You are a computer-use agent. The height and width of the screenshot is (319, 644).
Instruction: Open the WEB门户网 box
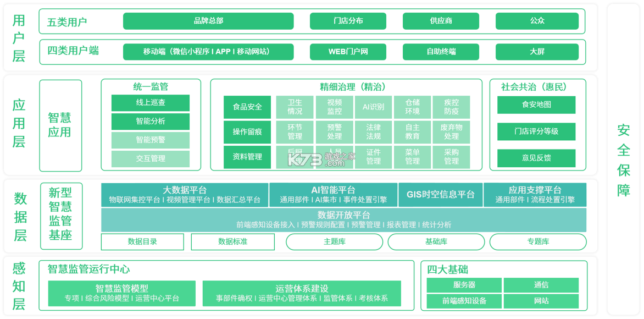pyautogui.click(x=348, y=52)
